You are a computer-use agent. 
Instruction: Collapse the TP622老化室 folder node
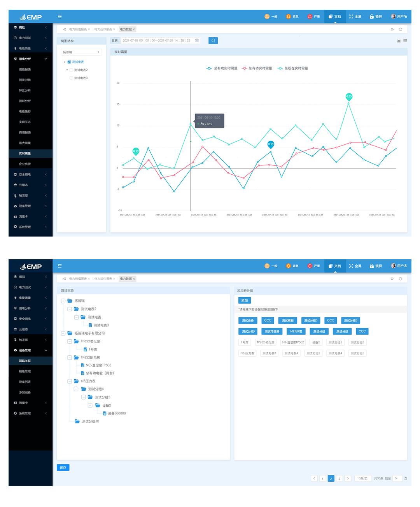(70, 341)
